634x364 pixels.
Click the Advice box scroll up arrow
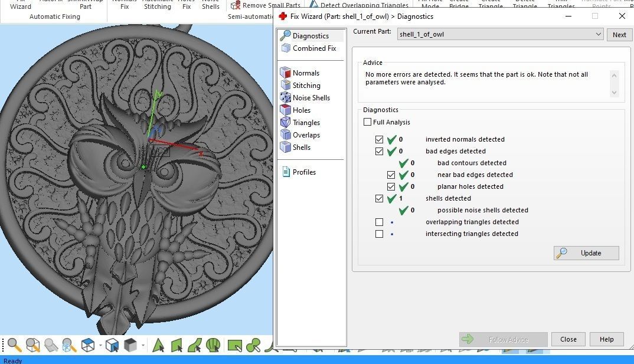pos(614,76)
